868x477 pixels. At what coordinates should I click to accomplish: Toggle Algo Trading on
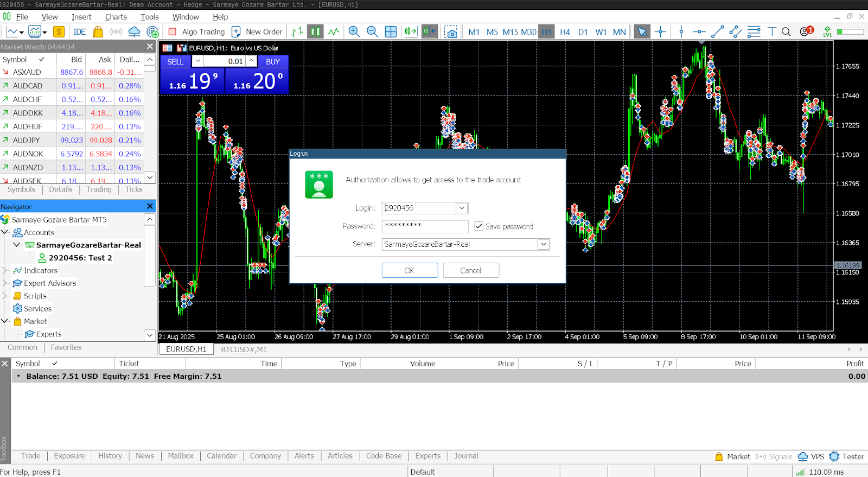tap(196, 31)
